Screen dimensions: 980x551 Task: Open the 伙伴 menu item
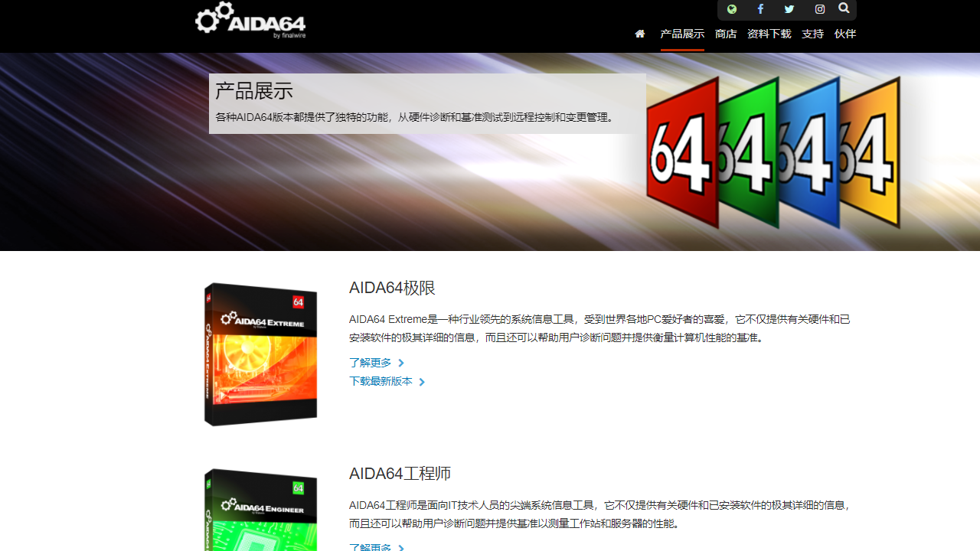(844, 34)
